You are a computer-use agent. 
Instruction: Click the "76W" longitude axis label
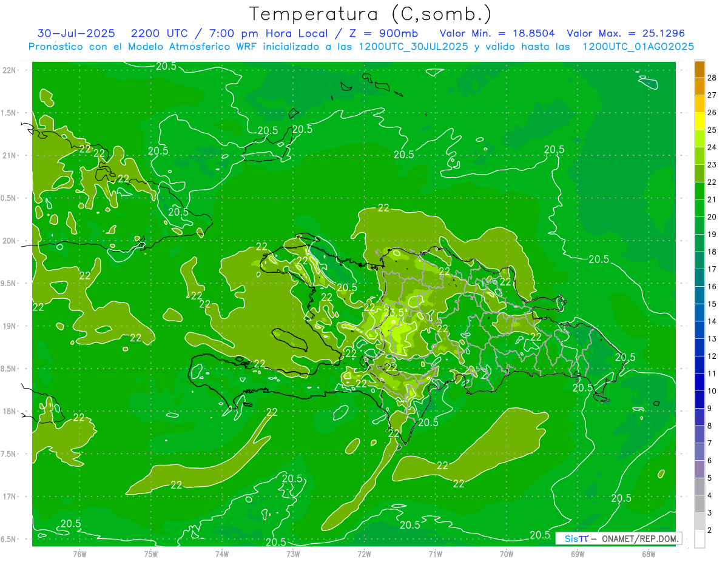coord(79,554)
